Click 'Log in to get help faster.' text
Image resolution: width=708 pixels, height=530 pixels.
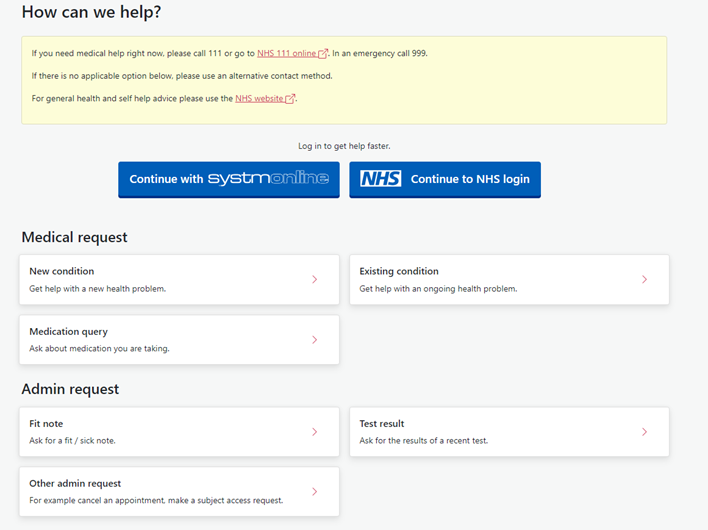coord(344,146)
